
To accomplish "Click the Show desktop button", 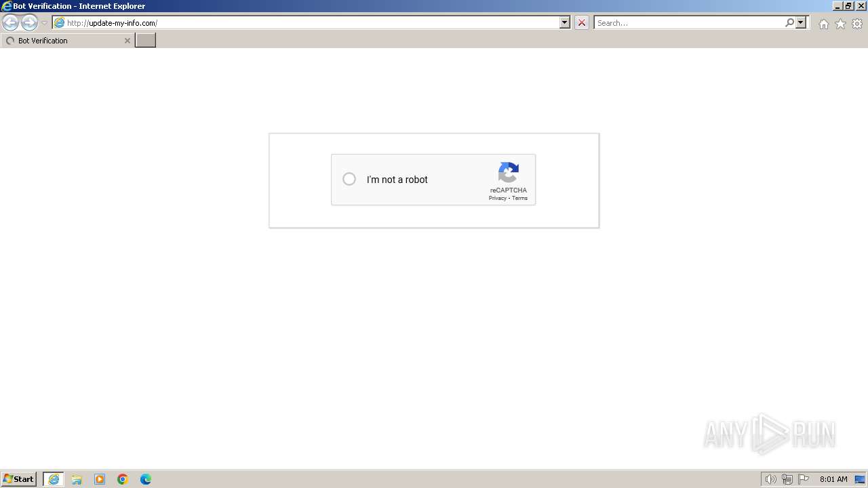I will tap(860, 479).
